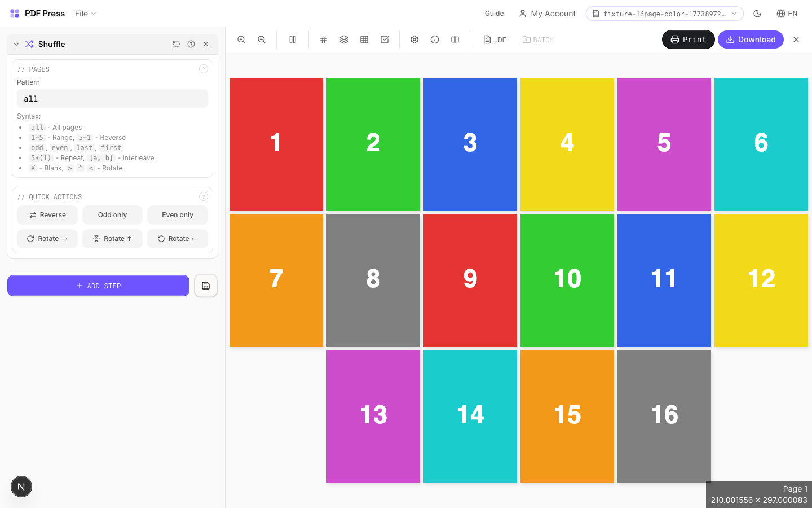
Task: Toggle dark mode with the moon icon
Action: (757, 14)
